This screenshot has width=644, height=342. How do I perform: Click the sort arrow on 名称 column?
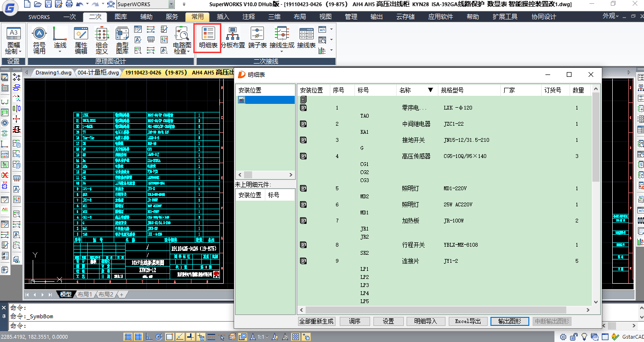pyautogui.click(x=430, y=90)
